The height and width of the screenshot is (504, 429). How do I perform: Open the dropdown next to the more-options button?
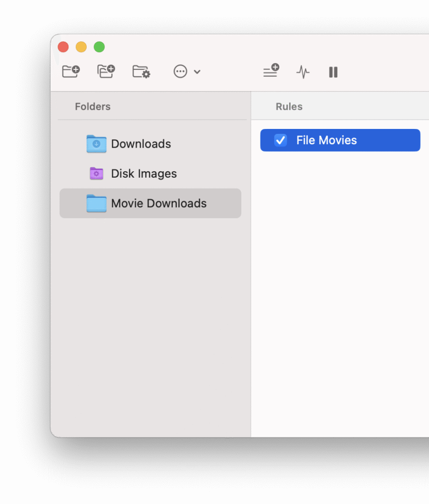point(198,72)
